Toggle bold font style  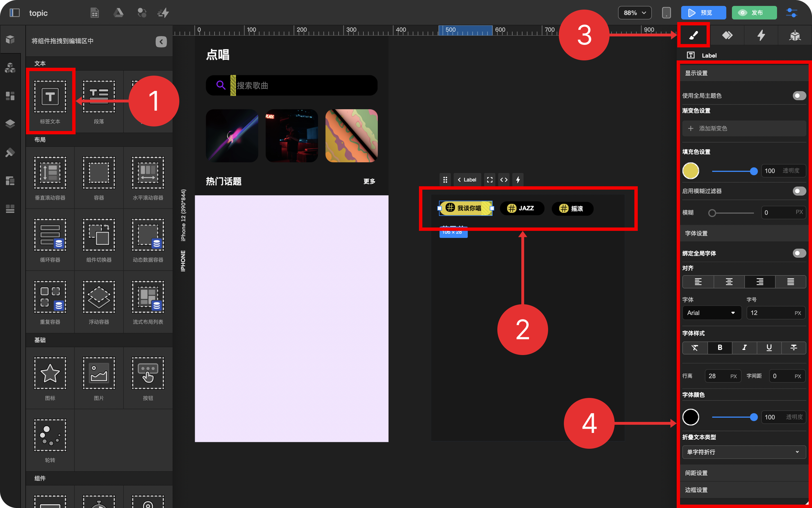[x=720, y=347]
